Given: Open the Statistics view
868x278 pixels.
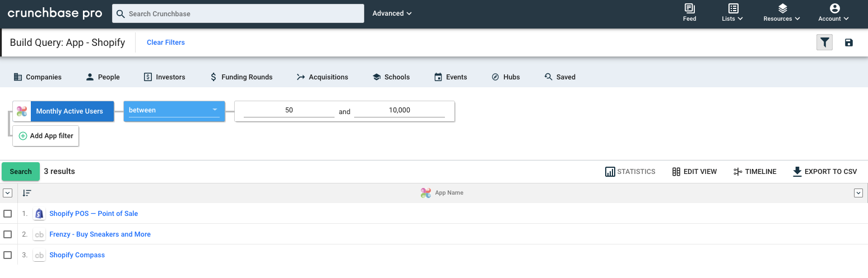Looking at the screenshot, I should click(x=630, y=172).
